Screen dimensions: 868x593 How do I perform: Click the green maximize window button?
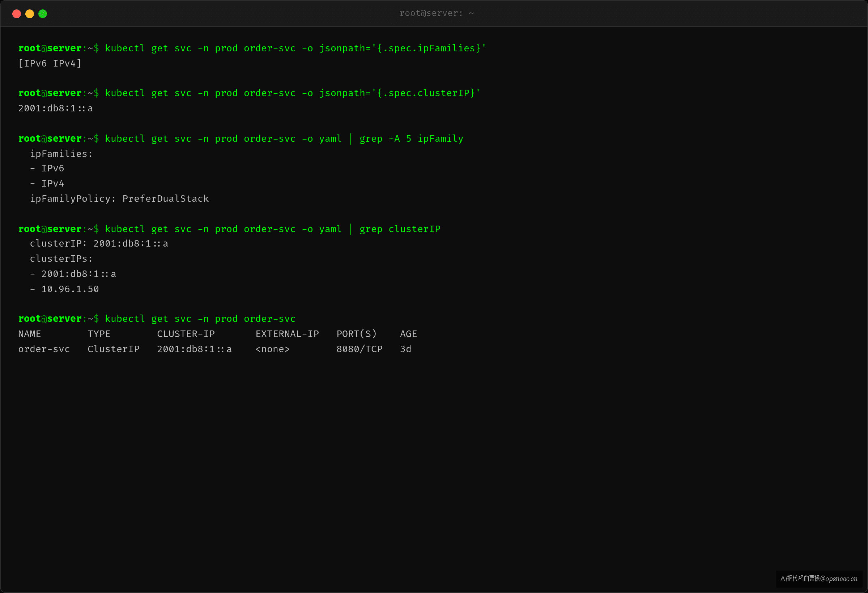click(43, 14)
